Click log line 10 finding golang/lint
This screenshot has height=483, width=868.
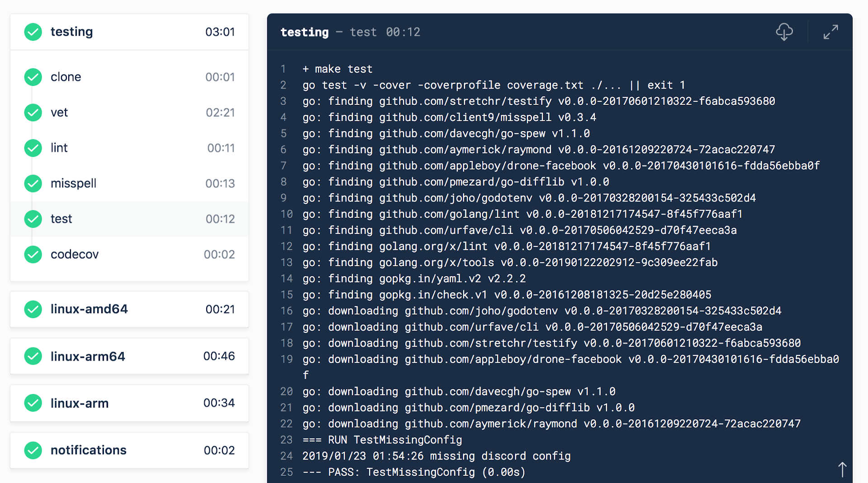523,214
